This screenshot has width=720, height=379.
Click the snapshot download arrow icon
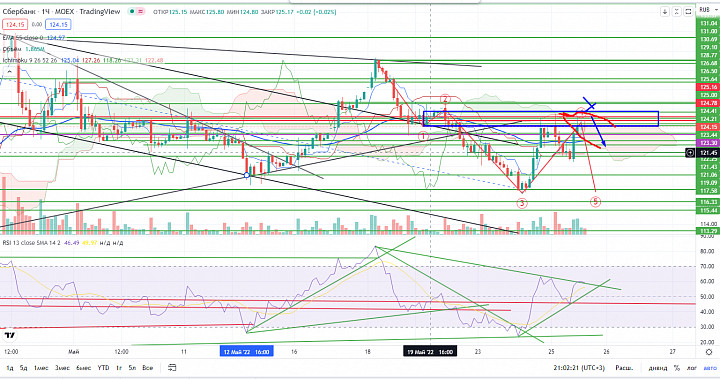664,11
